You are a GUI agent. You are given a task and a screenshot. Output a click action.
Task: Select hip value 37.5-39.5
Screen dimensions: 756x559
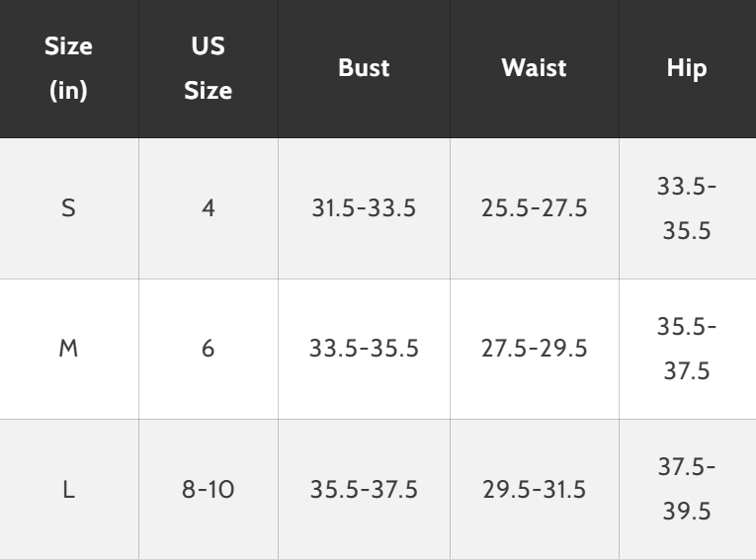point(688,489)
